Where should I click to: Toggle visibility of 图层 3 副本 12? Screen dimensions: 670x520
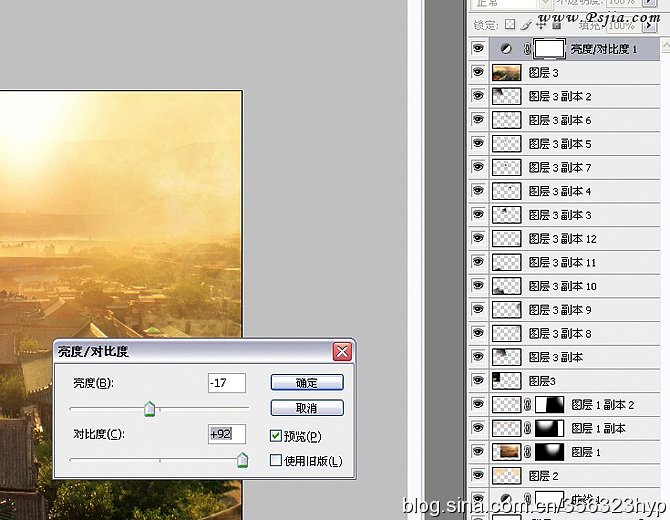(478, 238)
